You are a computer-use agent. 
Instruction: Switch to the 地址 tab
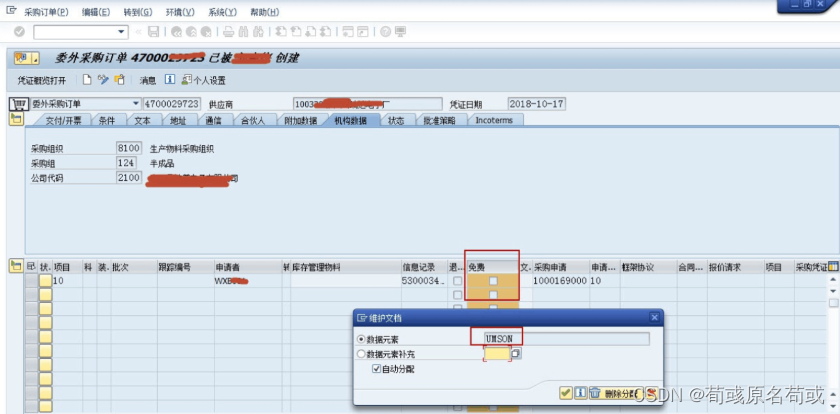click(178, 121)
